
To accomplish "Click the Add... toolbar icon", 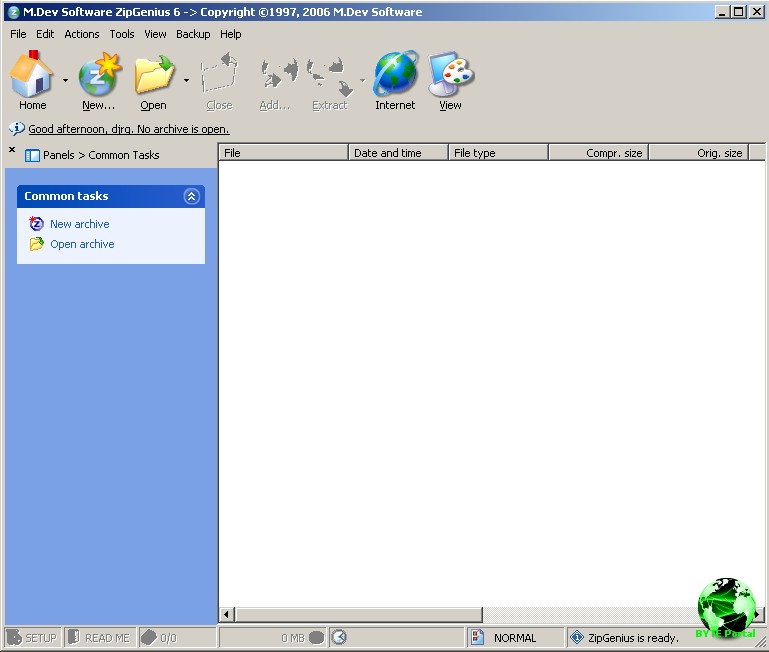I will [x=279, y=74].
